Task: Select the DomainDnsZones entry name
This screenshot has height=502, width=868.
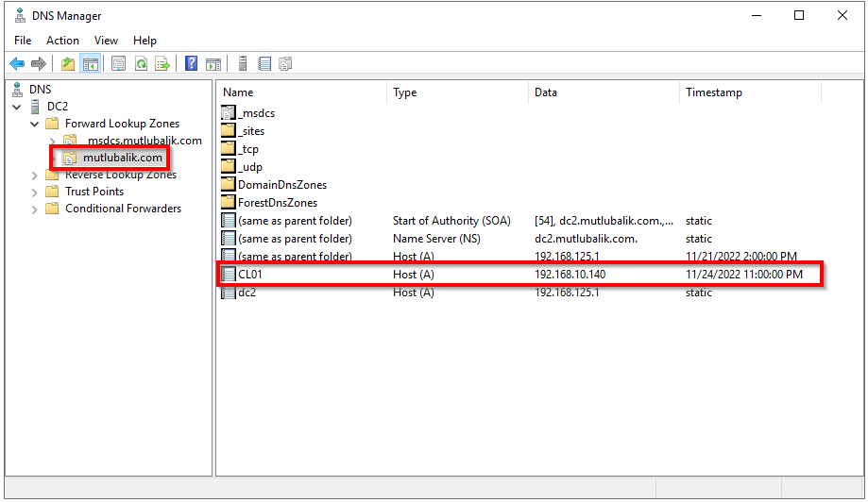Action: pos(282,185)
